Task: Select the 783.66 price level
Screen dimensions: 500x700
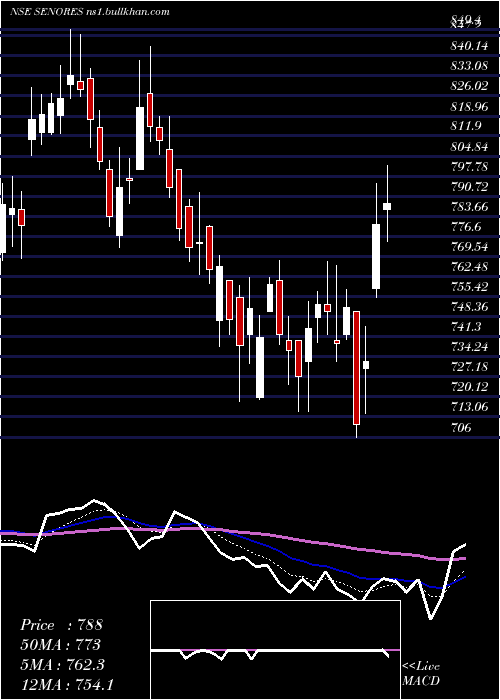Action: (469, 207)
